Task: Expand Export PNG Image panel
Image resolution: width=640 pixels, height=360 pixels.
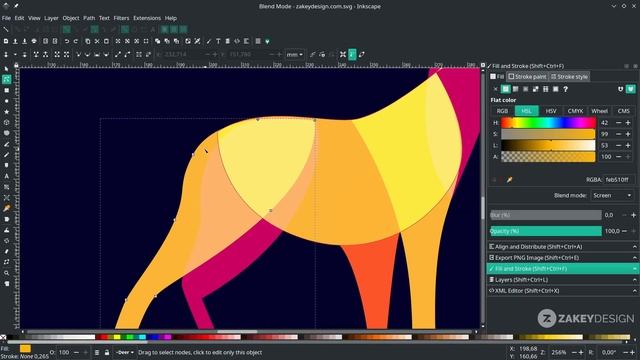Action: (562, 258)
